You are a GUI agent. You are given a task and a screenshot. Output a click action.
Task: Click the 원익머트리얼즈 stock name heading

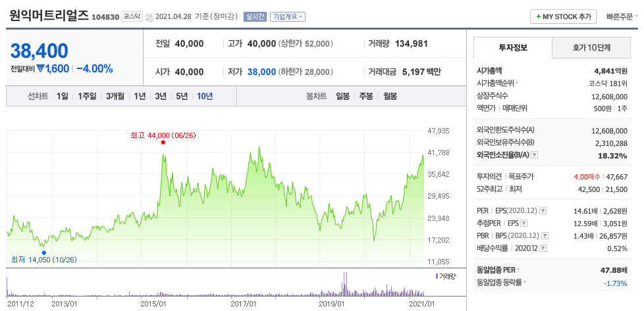point(49,16)
